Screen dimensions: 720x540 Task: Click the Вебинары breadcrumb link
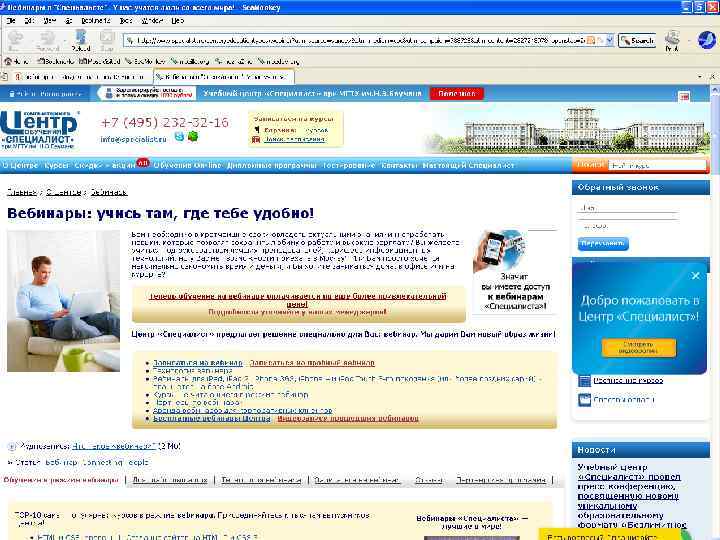click(x=109, y=192)
